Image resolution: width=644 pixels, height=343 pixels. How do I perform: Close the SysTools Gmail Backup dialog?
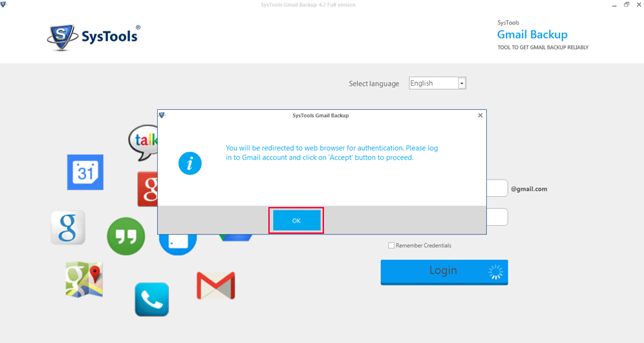point(480,115)
